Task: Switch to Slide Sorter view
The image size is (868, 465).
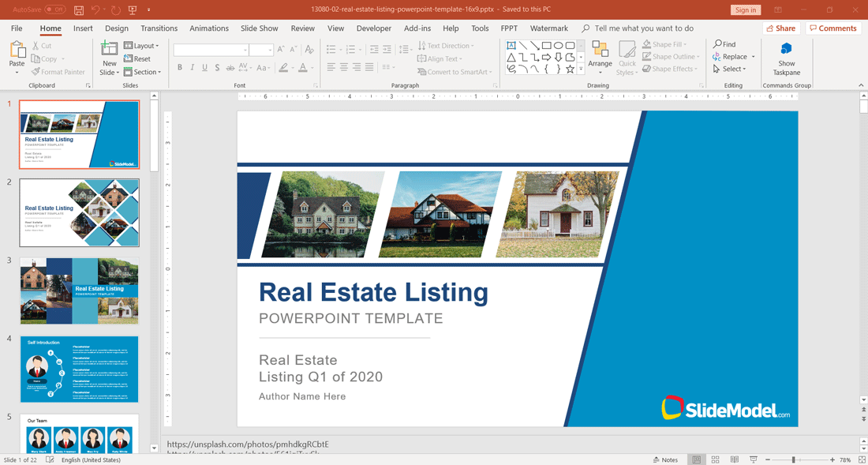Action: click(715, 460)
